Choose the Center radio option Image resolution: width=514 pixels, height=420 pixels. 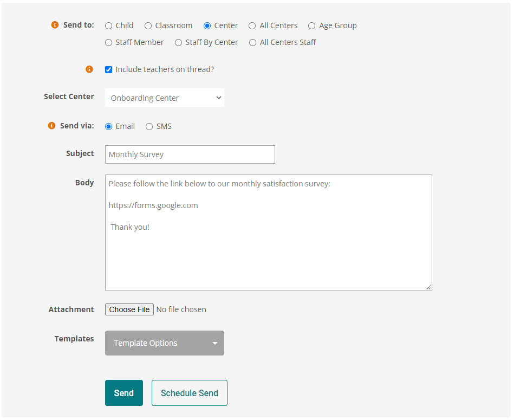[x=207, y=25]
